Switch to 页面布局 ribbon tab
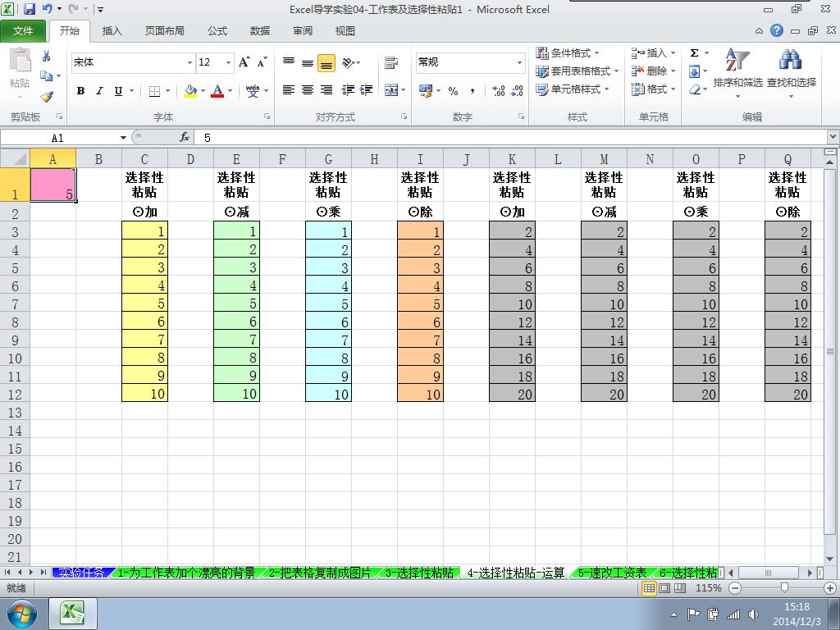Image resolution: width=840 pixels, height=630 pixels. click(164, 31)
